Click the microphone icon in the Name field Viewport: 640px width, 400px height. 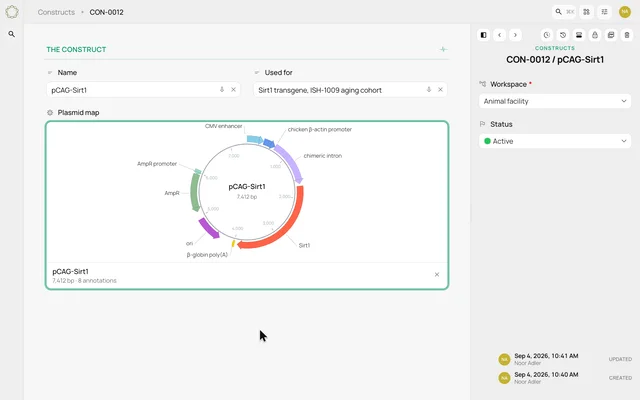coord(222,89)
